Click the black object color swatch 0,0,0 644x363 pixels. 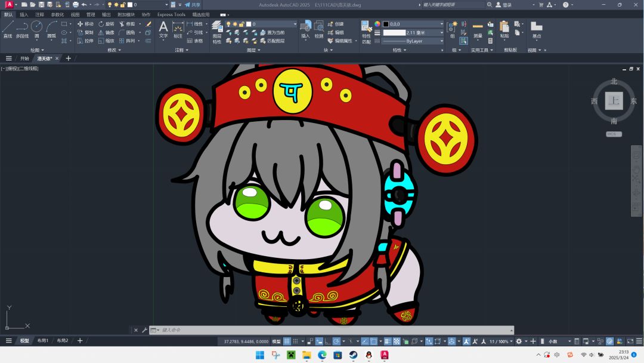pos(386,24)
